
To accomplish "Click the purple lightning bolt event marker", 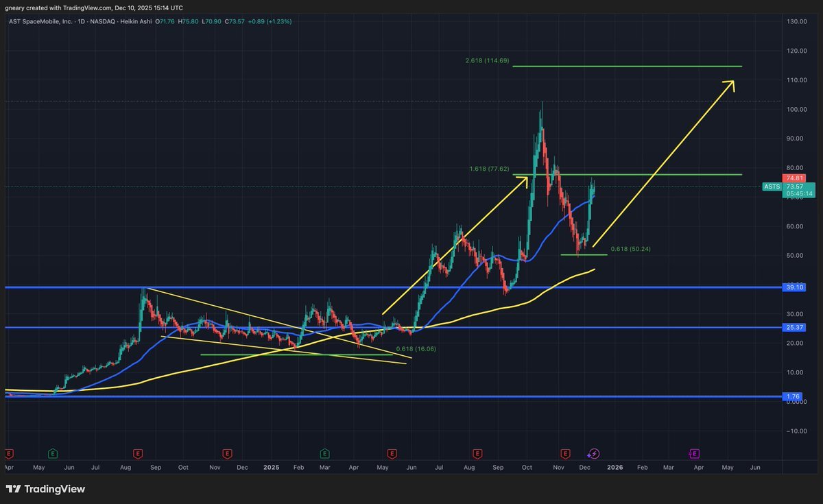I will click(x=595, y=453).
